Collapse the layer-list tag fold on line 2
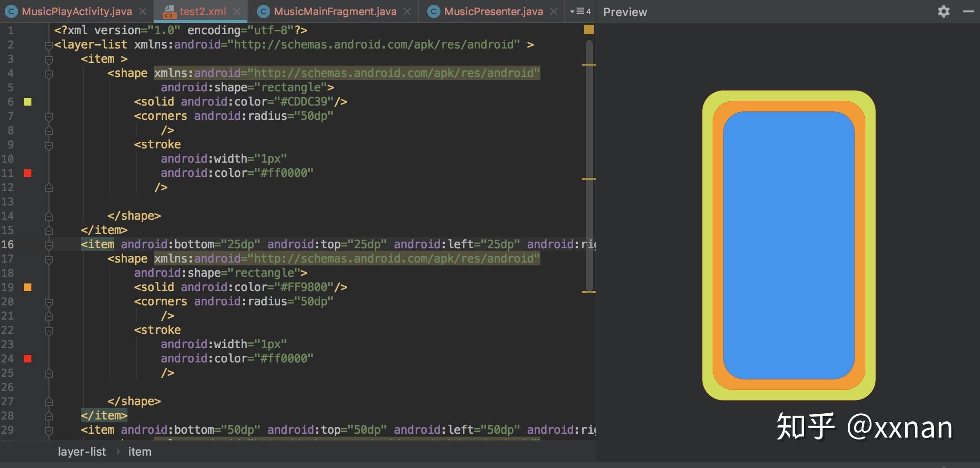This screenshot has height=468, width=980. click(x=49, y=45)
